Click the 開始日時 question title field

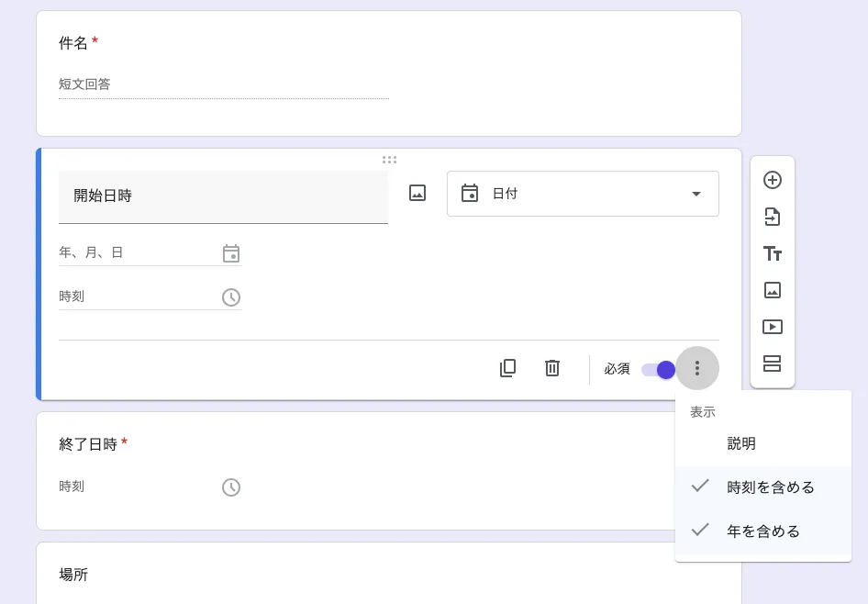(223, 196)
